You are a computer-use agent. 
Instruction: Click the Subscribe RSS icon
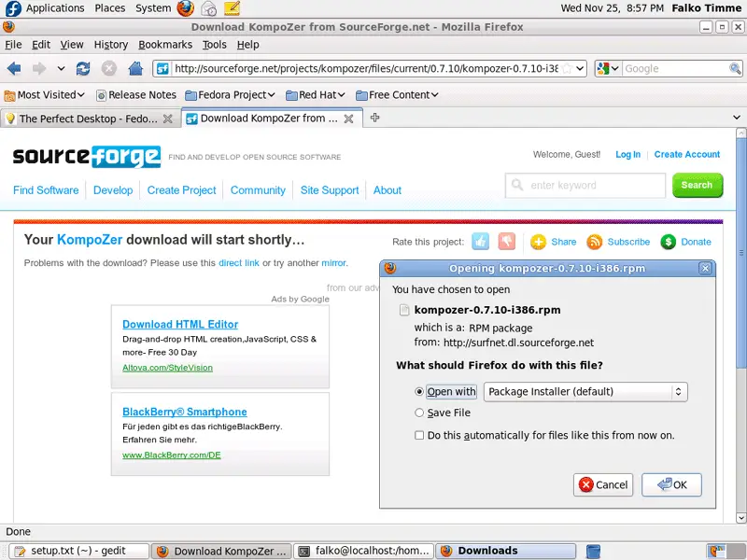click(x=595, y=242)
